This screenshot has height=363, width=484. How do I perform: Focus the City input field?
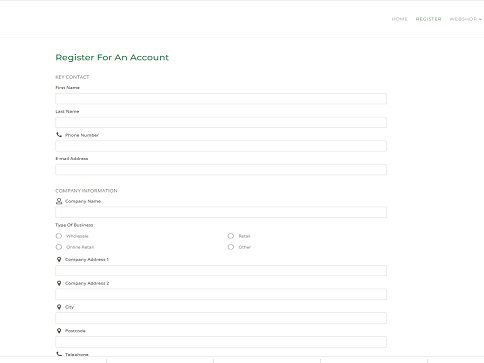click(221, 318)
